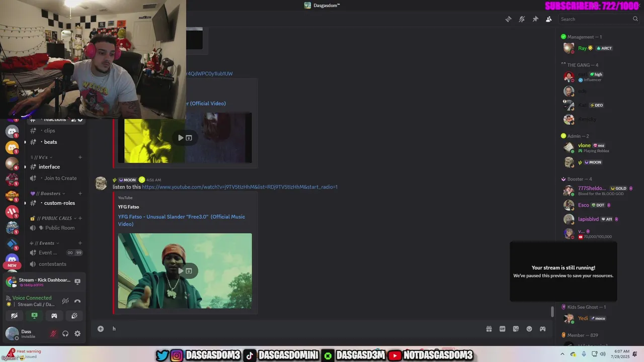Unmute the microphone

[x=53, y=333]
